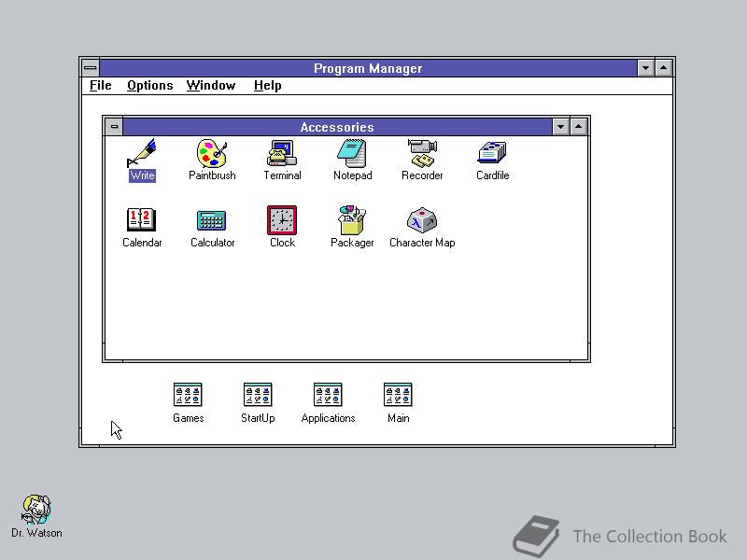Select the Cardfile icon

click(x=492, y=153)
